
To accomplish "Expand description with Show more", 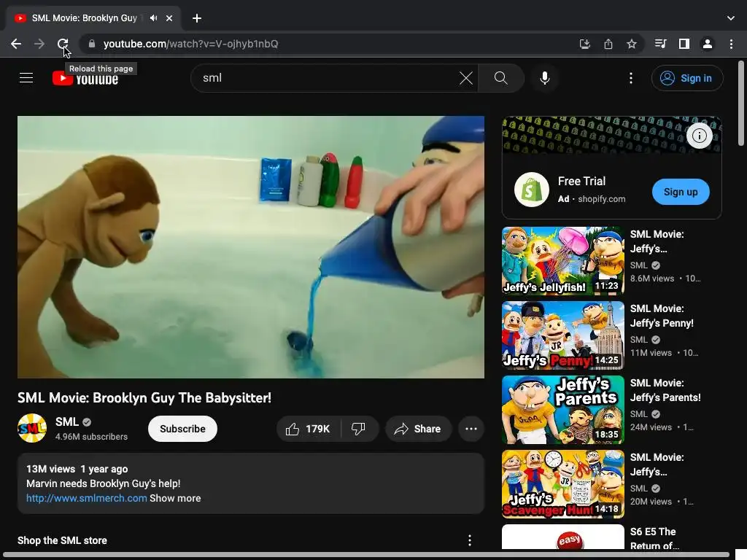I will 175,498.
